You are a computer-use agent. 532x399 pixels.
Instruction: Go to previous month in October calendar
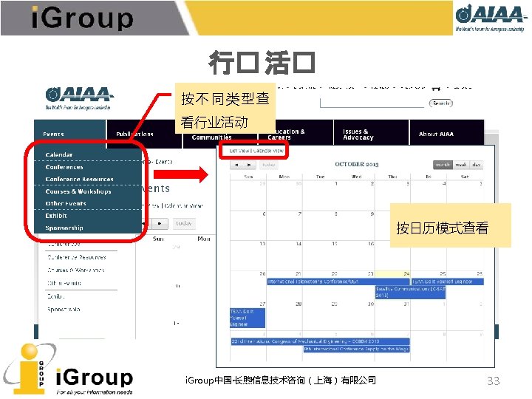237,165
